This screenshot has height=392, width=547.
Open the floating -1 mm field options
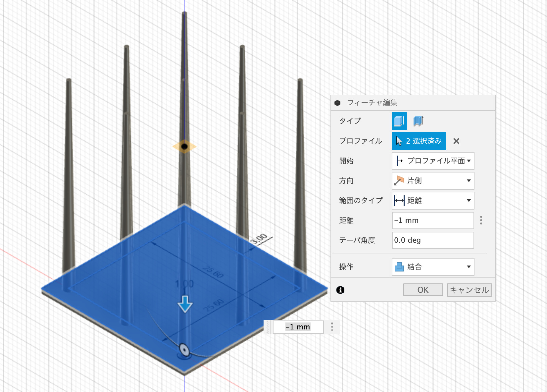point(332,327)
